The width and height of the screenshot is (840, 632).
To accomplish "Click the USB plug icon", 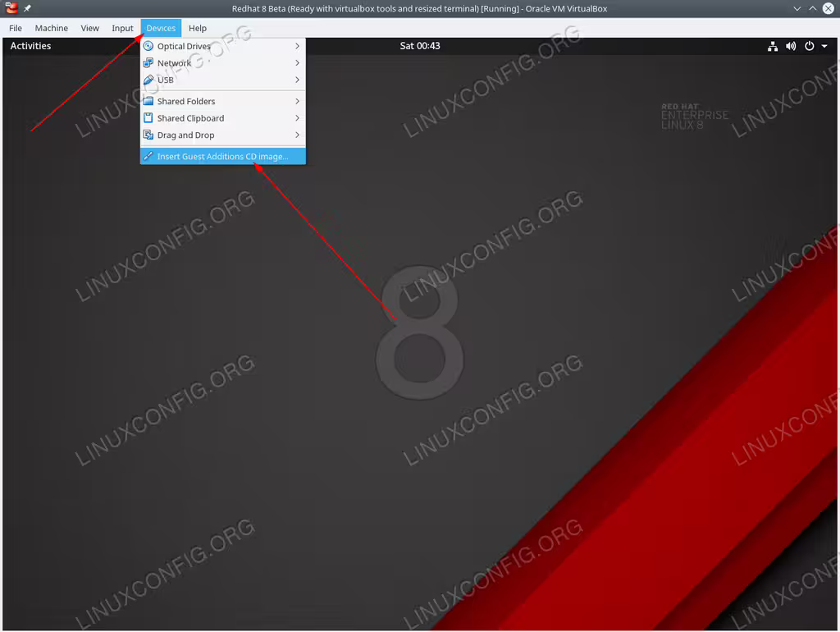I will click(x=148, y=80).
